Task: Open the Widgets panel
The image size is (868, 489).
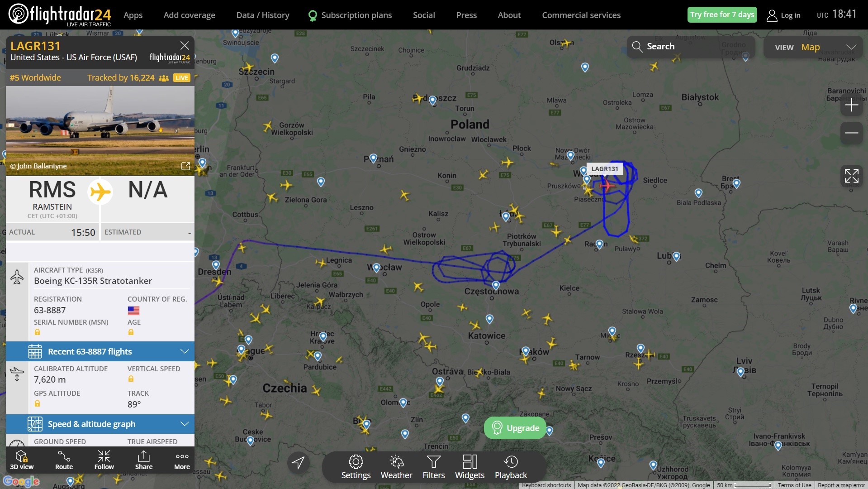Action: (470, 467)
